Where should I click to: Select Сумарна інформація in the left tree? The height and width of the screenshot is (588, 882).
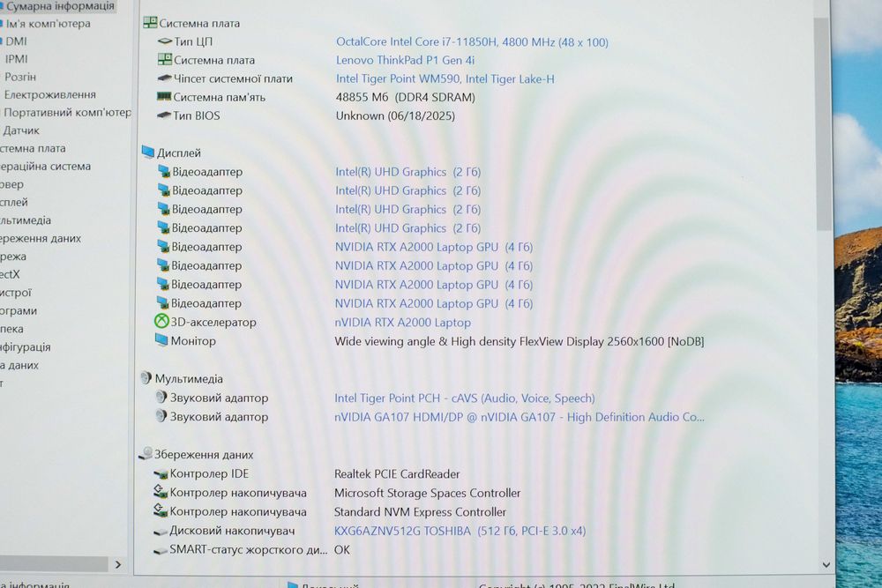(x=60, y=6)
